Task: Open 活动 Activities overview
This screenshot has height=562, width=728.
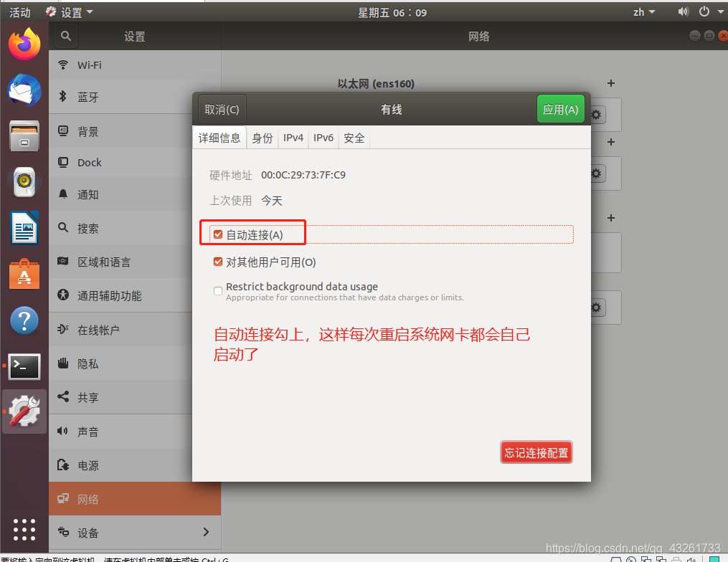Action: pyautogui.click(x=20, y=12)
